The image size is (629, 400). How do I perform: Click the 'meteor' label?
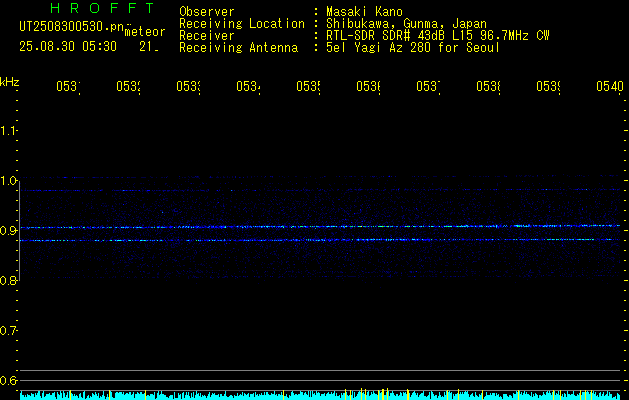coord(145,32)
